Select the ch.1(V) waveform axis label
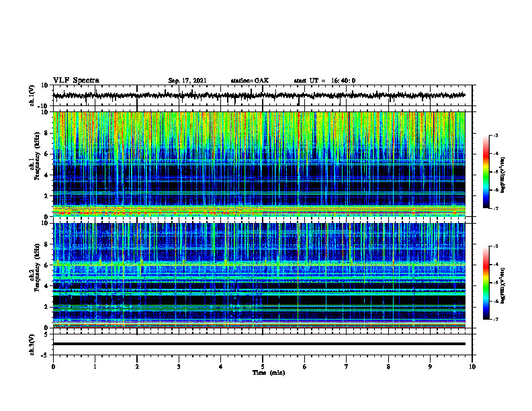This screenshot has height=411, width=532. [32, 95]
